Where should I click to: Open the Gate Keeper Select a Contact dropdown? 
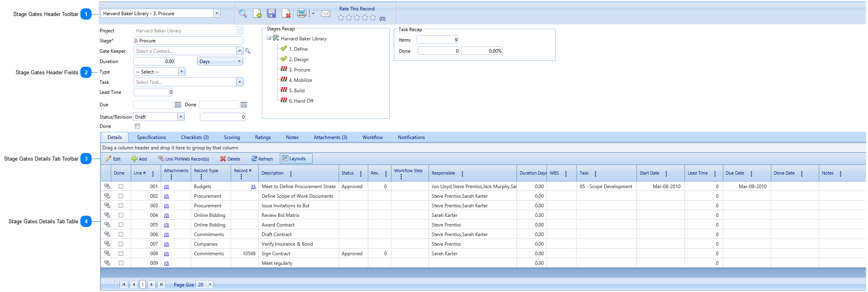point(239,51)
